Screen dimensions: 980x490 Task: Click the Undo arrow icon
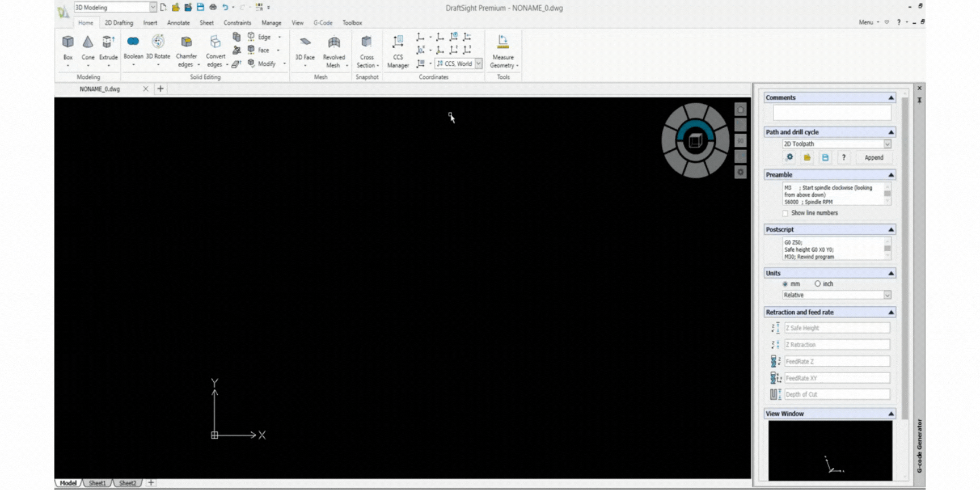coord(225,7)
